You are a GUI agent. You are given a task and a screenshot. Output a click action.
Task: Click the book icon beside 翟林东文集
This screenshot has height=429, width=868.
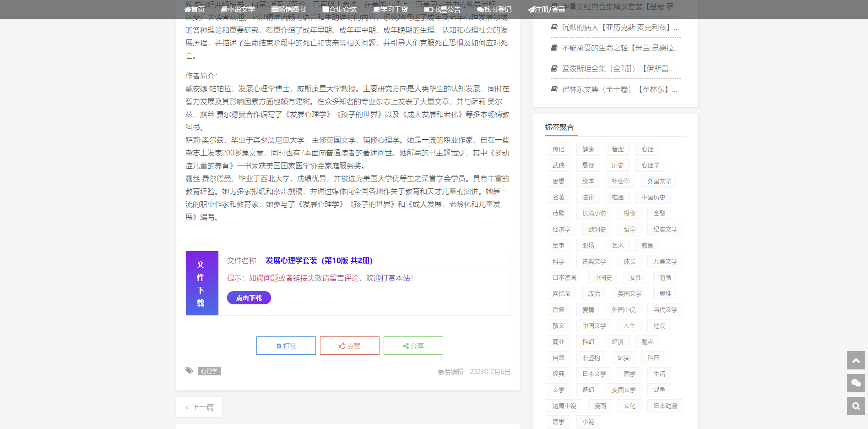554,89
